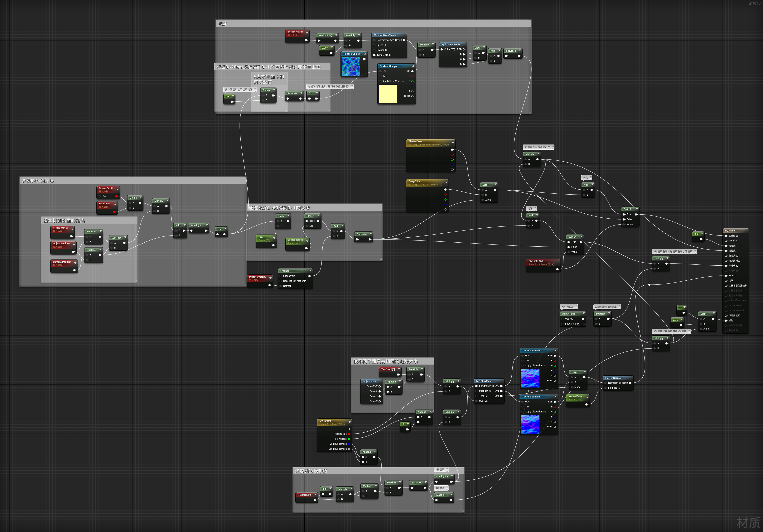Select the M_XiShui material result node title

[x=730, y=230]
